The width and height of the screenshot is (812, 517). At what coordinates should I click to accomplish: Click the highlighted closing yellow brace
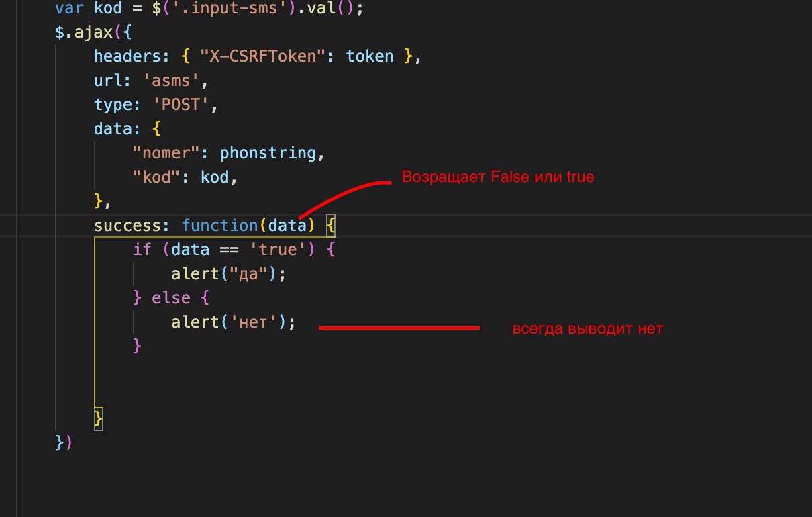[x=99, y=418]
